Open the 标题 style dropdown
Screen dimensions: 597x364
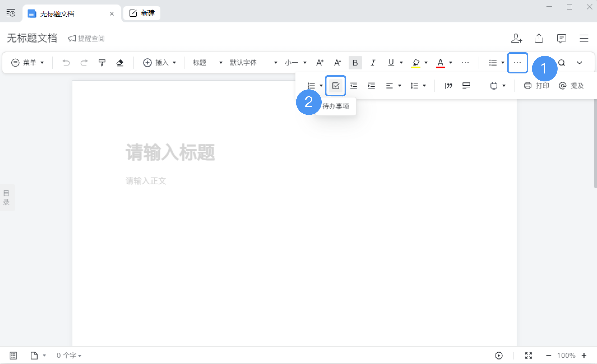pos(207,63)
